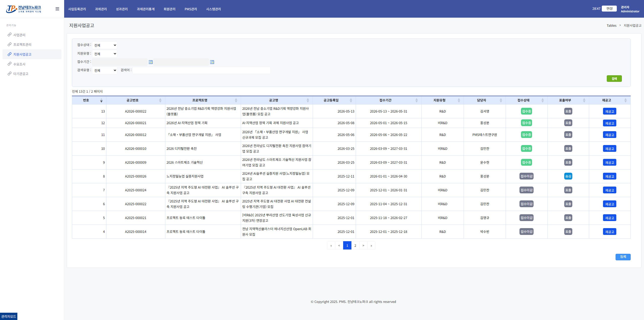Click the green 검색 button
644x320 pixels.
point(614,79)
